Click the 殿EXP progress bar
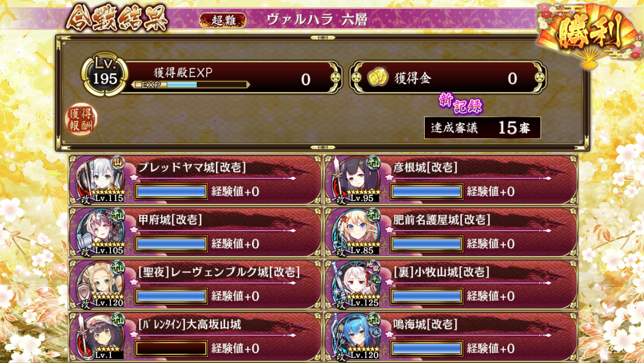Image resolution: width=644 pixels, height=363 pixels. (x=191, y=85)
